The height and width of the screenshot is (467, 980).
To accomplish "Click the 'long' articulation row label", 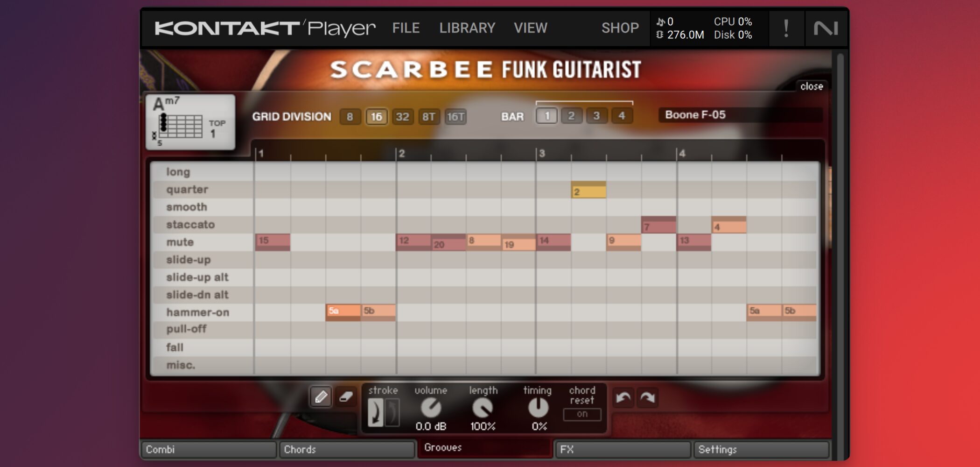I will tap(178, 172).
